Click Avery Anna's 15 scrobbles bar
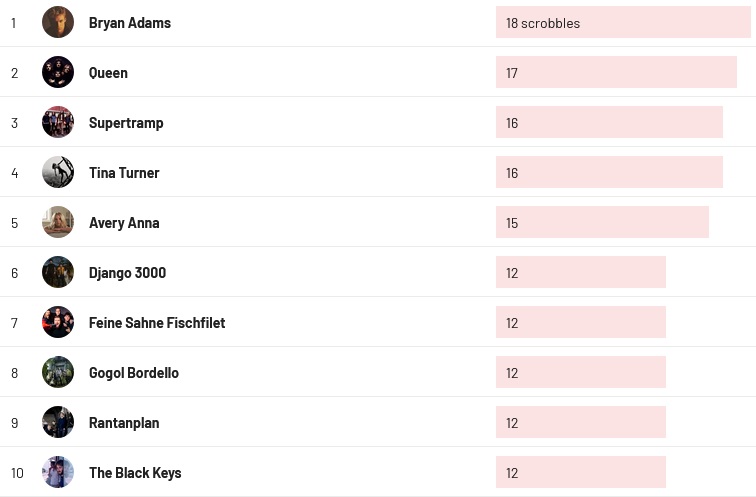 pyautogui.click(x=601, y=222)
